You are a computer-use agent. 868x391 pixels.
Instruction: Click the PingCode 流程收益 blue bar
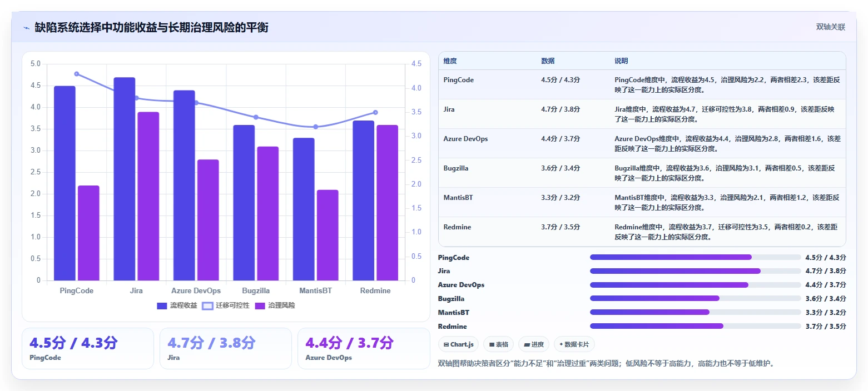coord(65,183)
